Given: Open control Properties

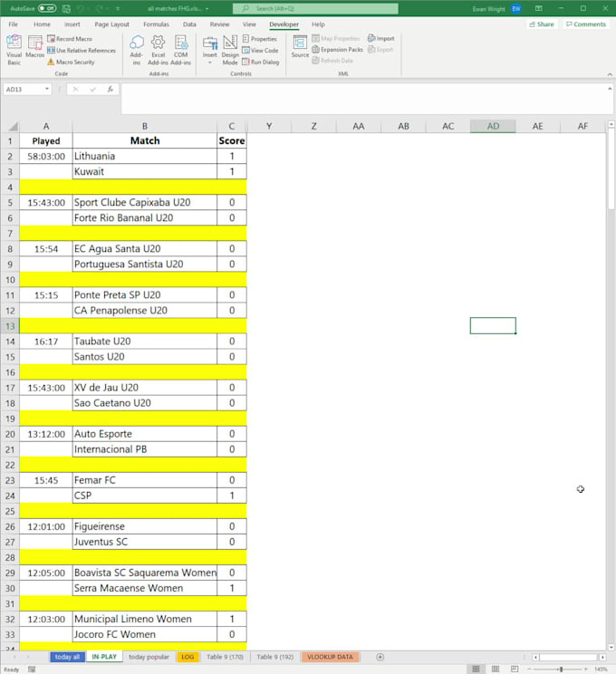Looking at the screenshot, I should [260, 39].
